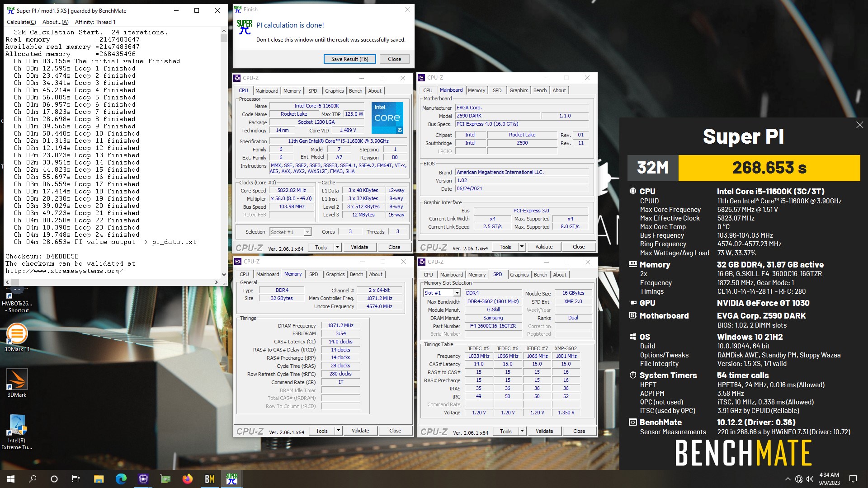The width and height of the screenshot is (868, 488).
Task: Expand Tools arrow in CPU window
Action: point(337,247)
